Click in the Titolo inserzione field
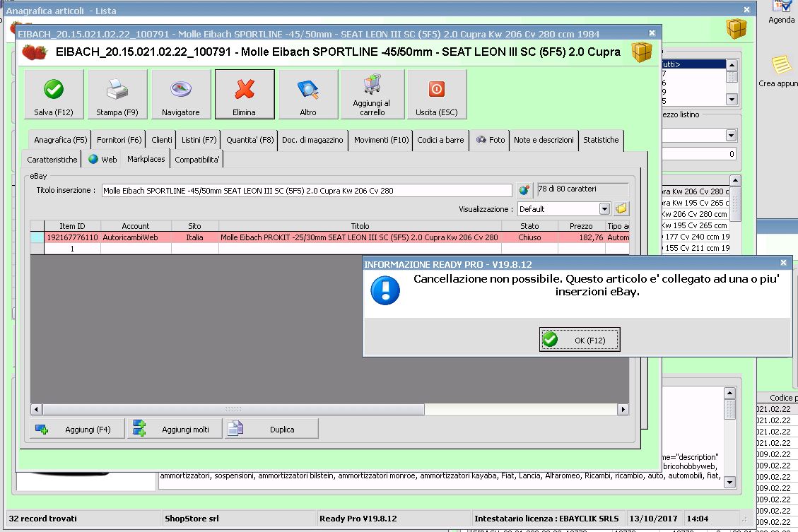Viewport: 798px width, 532px height. tap(306, 191)
